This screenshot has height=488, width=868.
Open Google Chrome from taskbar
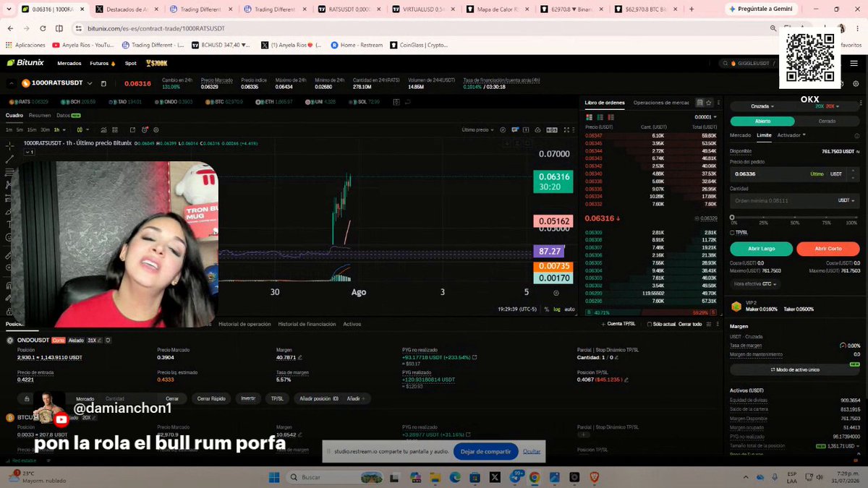click(535, 477)
